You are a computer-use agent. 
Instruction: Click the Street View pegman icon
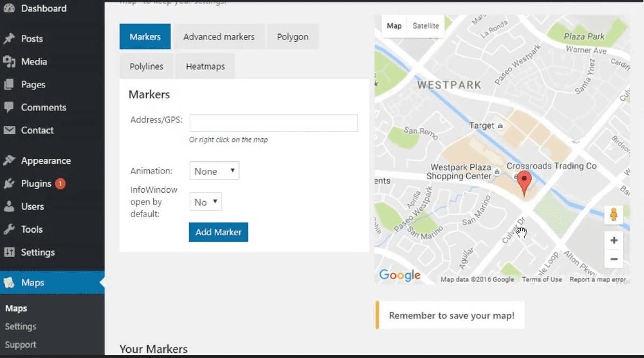click(x=613, y=215)
